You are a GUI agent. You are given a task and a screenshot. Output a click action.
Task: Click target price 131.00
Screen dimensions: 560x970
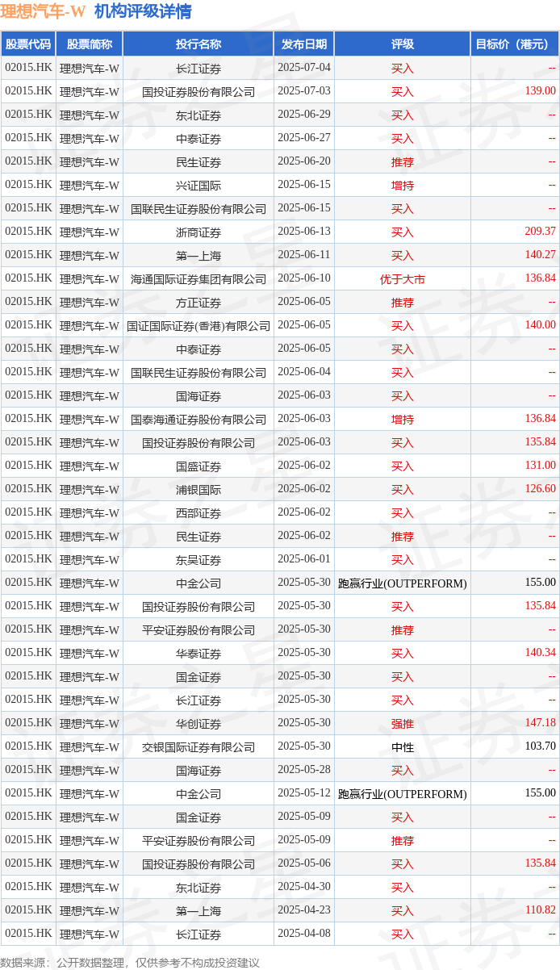pyautogui.click(x=540, y=466)
